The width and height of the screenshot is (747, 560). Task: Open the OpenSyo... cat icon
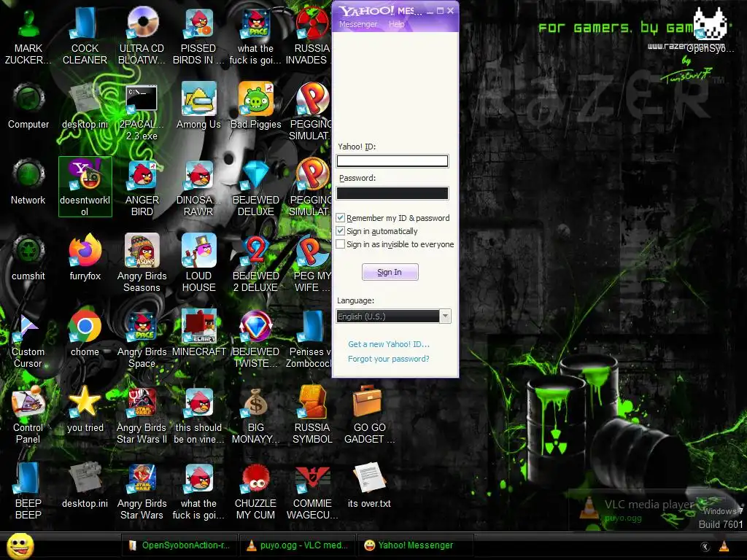click(x=711, y=23)
